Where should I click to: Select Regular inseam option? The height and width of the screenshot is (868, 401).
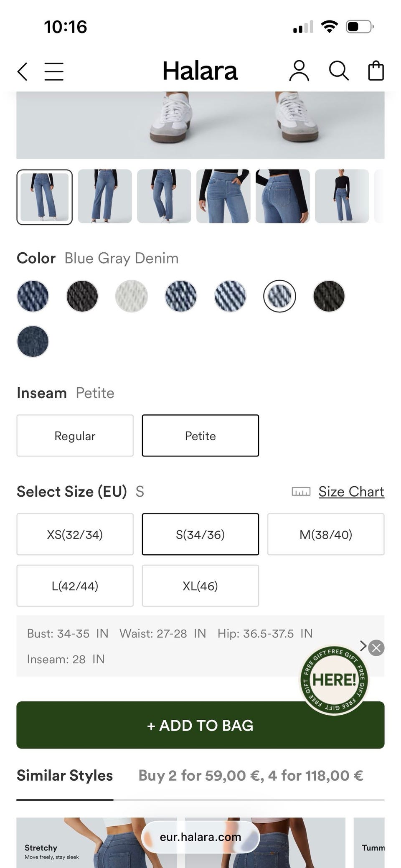(75, 436)
